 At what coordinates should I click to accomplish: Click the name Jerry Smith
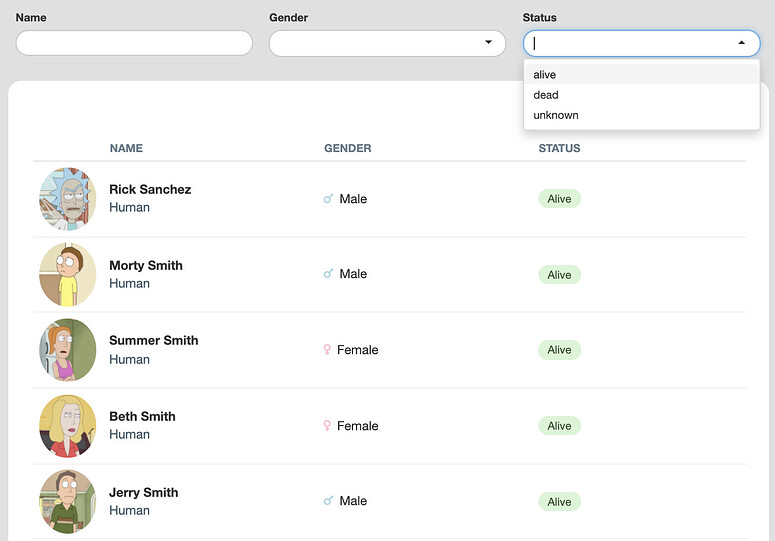[x=144, y=493]
